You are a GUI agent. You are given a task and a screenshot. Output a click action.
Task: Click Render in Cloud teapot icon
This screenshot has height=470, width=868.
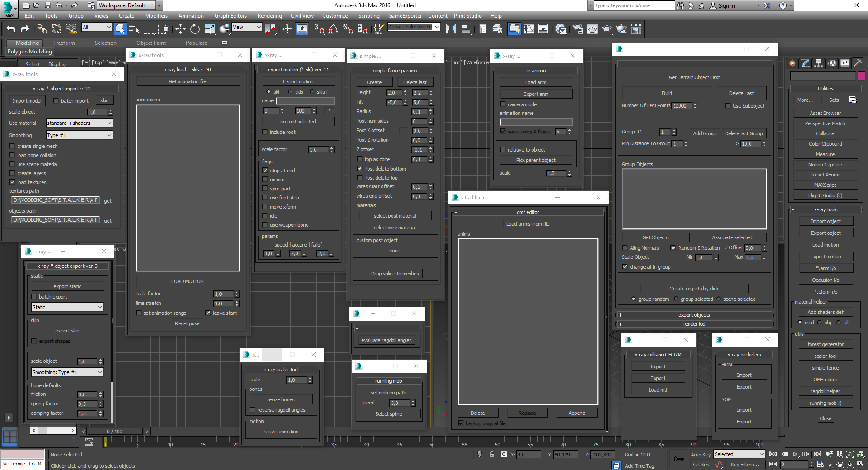click(x=622, y=29)
